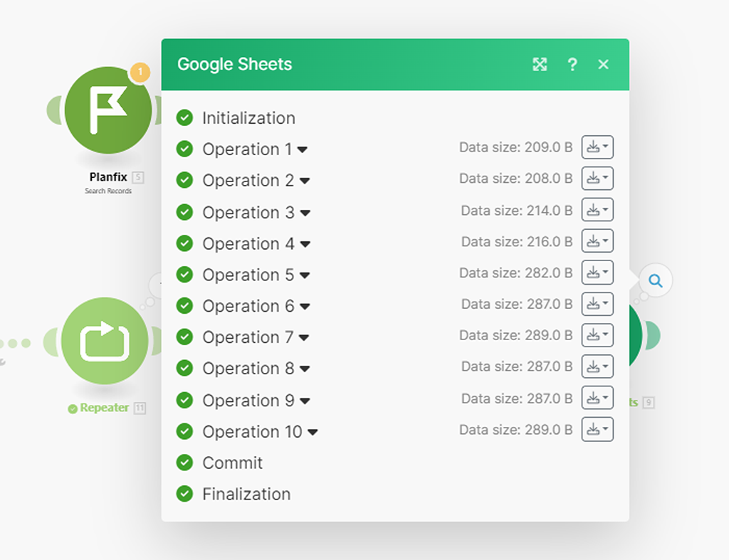The image size is (729, 560).
Task: Expand Operation 4 details
Action: 305,244
